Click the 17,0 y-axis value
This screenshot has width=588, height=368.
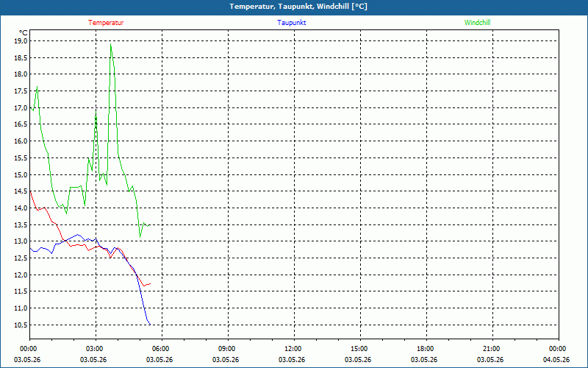[21, 107]
